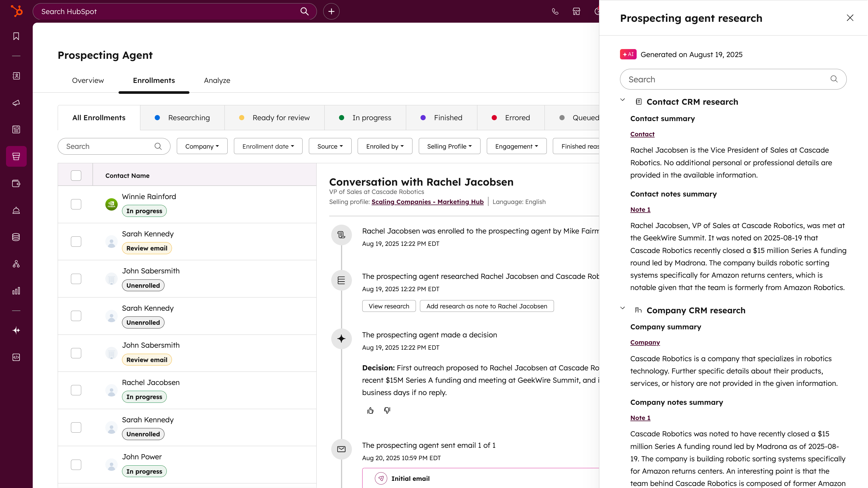868x488 pixels.
Task: Open the Scaling Companies - Marketing Hub link
Action: pyautogui.click(x=427, y=202)
